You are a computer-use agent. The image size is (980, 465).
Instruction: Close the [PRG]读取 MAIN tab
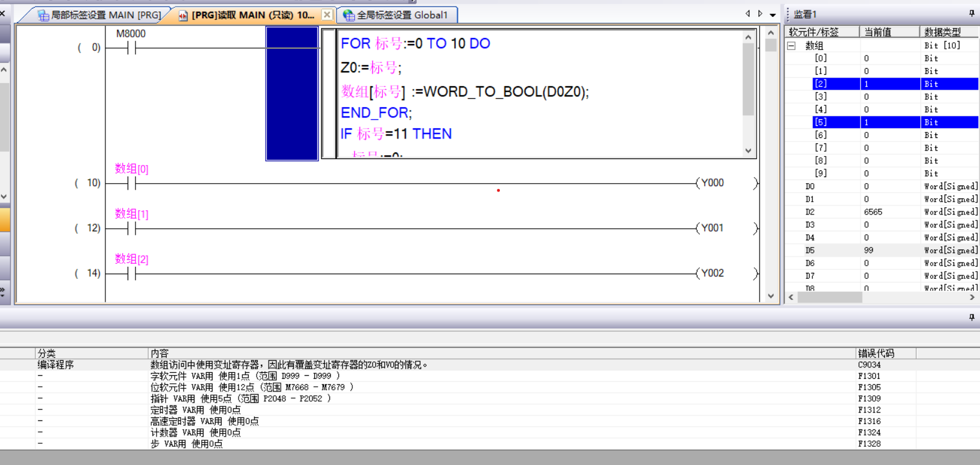pos(327,14)
